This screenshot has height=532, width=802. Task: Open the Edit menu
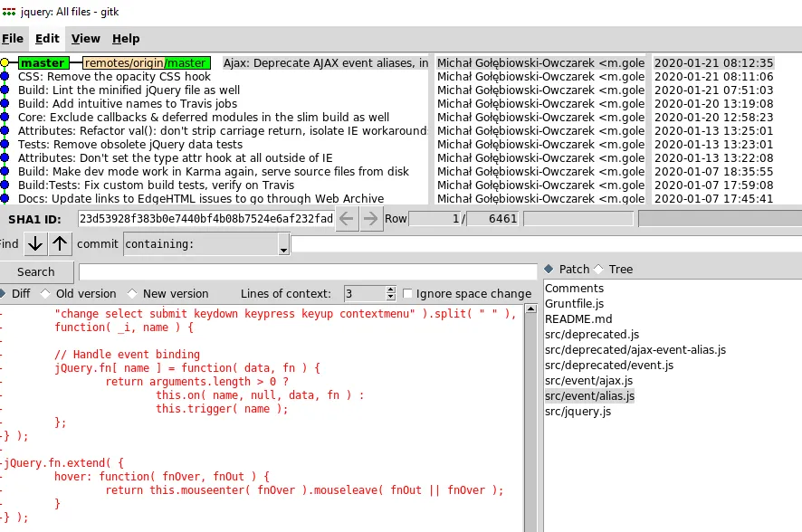(47, 39)
